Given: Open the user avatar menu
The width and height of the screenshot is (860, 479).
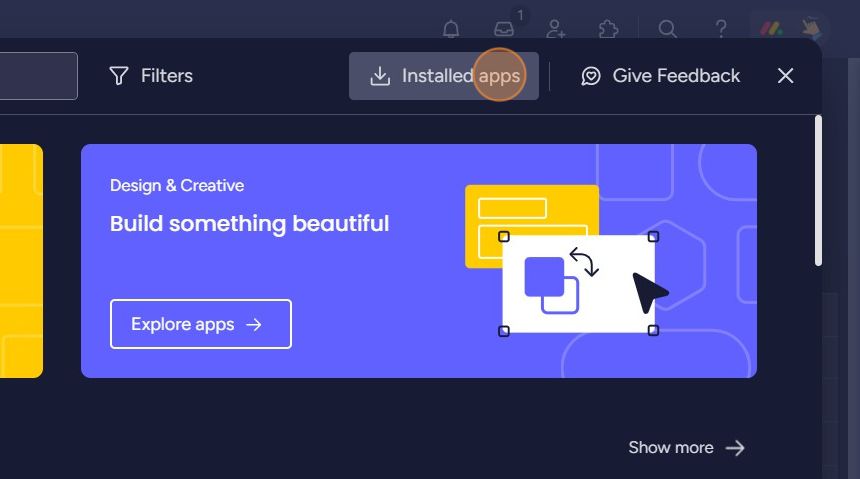Looking at the screenshot, I should coord(811,29).
